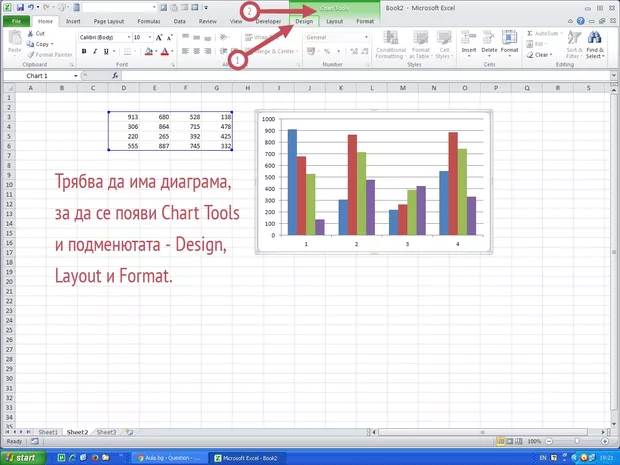
Task: Switch to Sheet3
Action: click(x=106, y=432)
